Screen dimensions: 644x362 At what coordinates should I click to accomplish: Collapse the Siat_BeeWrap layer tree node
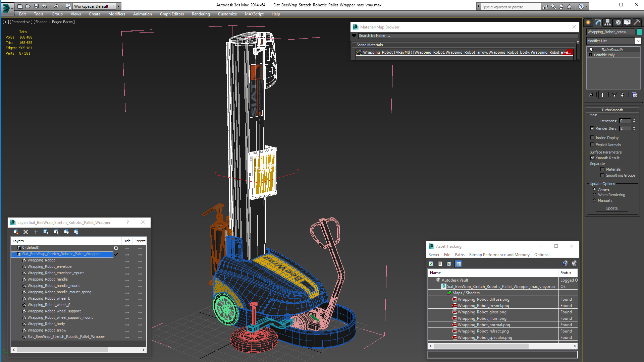point(14,254)
